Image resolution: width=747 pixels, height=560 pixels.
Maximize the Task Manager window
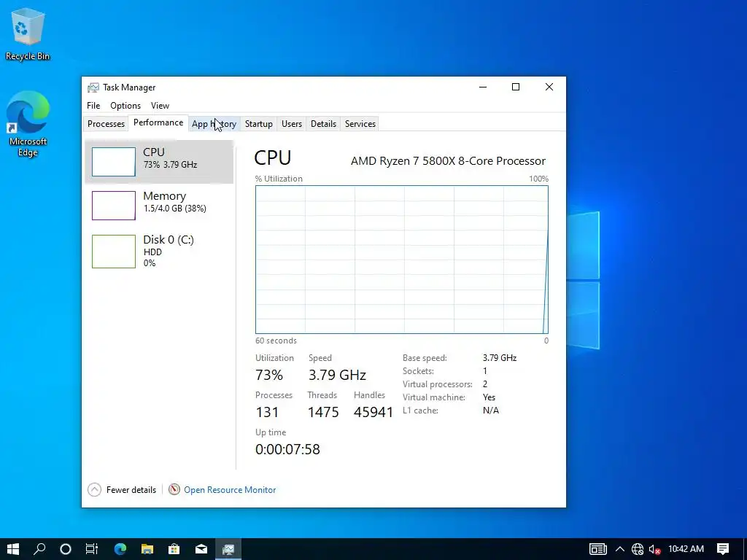click(x=516, y=87)
